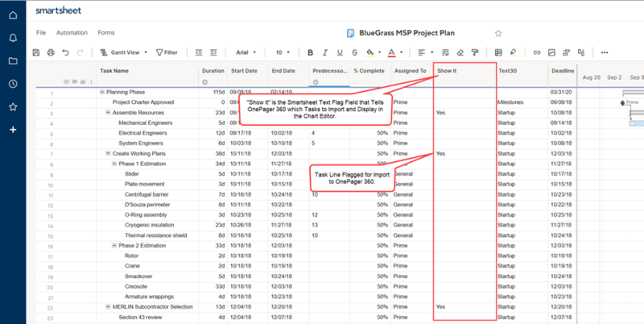Open the more options ellipsis
Screen dimensions: 644x324
point(605,52)
